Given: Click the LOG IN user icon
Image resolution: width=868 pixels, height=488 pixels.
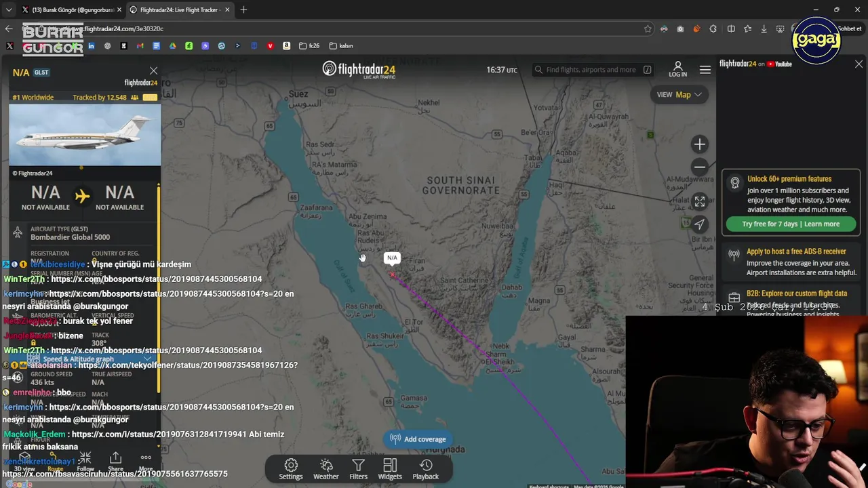Looking at the screenshot, I should pyautogui.click(x=677, y=69).
